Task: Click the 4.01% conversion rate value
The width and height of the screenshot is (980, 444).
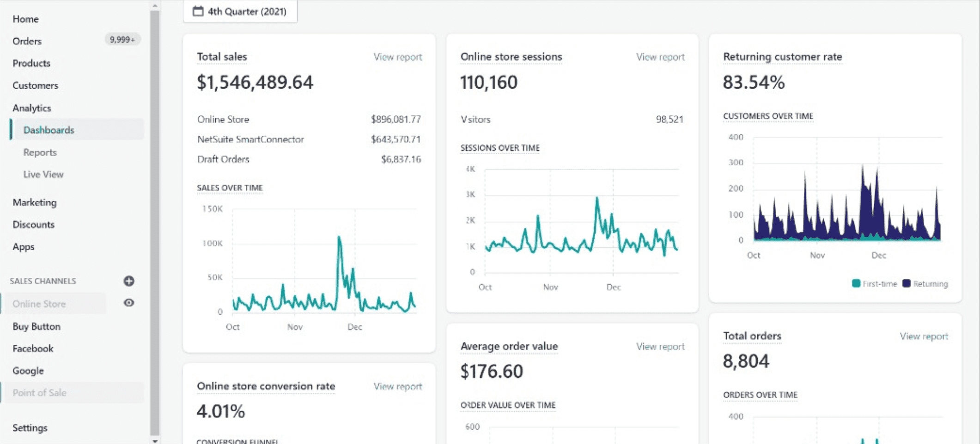Action: coord(221,411)
